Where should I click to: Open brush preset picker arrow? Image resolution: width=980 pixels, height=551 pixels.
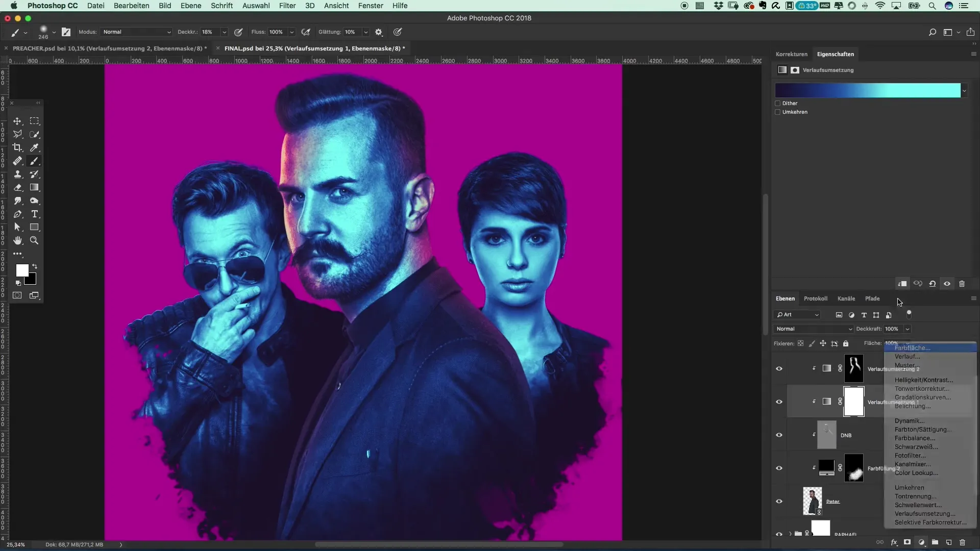point(54,32)
